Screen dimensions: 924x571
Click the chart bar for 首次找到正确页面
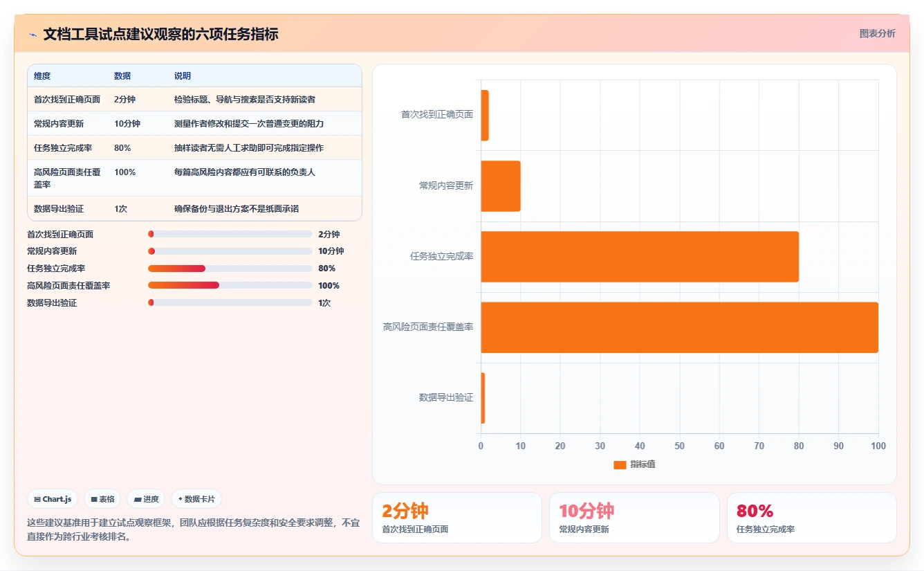(485, 116)
